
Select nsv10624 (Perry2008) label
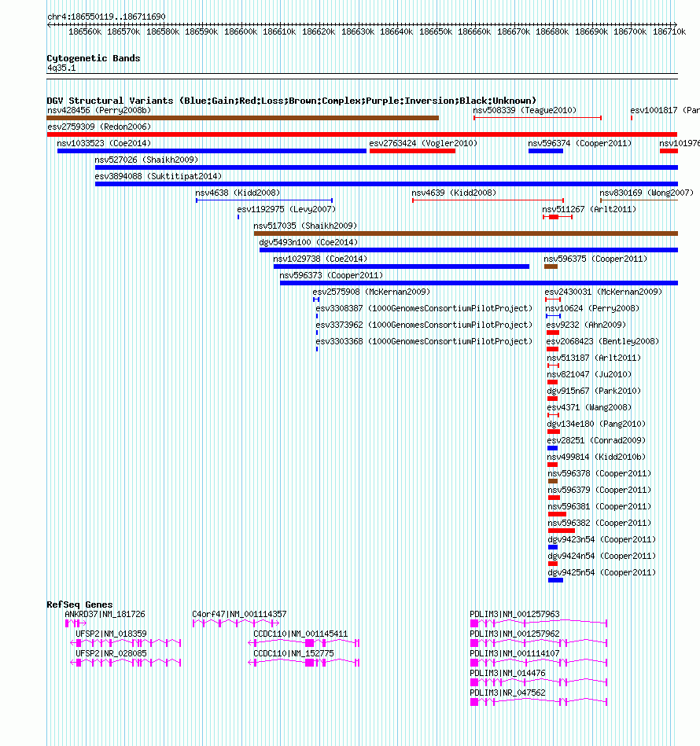tap(592, 308)
